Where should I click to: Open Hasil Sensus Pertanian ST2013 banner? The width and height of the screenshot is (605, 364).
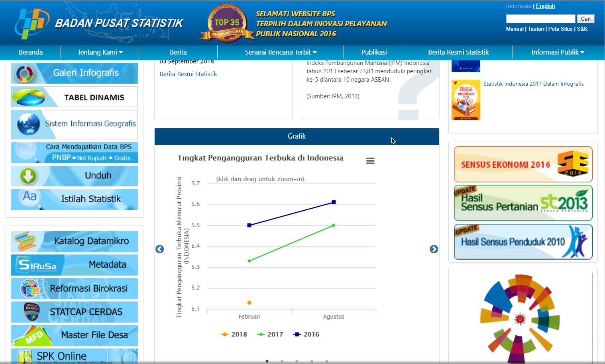click(523, 203)
